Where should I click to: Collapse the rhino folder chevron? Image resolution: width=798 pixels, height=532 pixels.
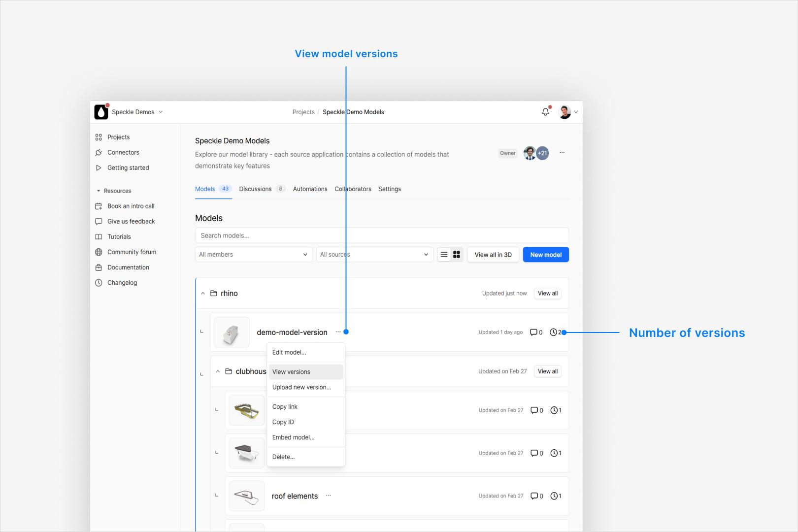click(202, 293)
